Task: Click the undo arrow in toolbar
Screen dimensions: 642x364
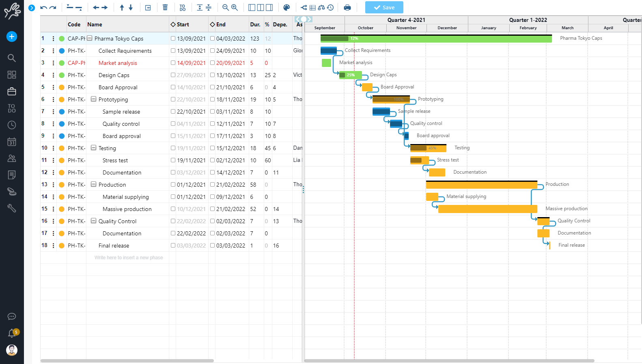Action: (x=43, y=8)
